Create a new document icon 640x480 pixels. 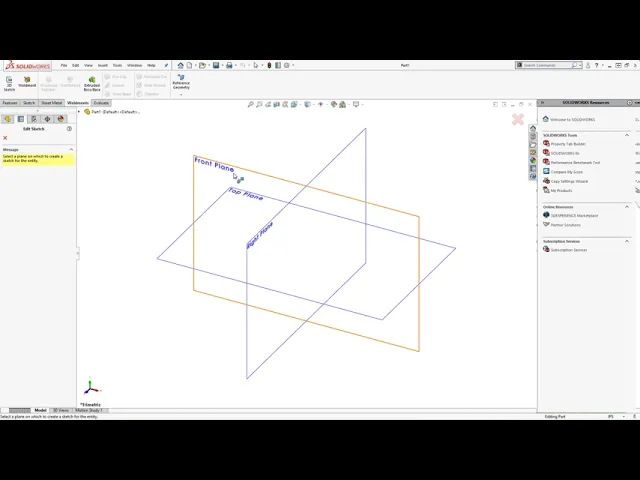(189, 65)
